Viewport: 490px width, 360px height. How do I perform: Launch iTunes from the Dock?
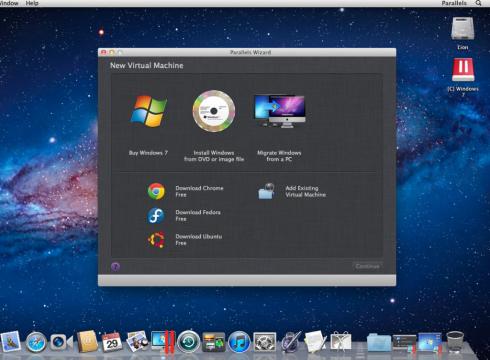pyautogui.click(x=239, y=342)
